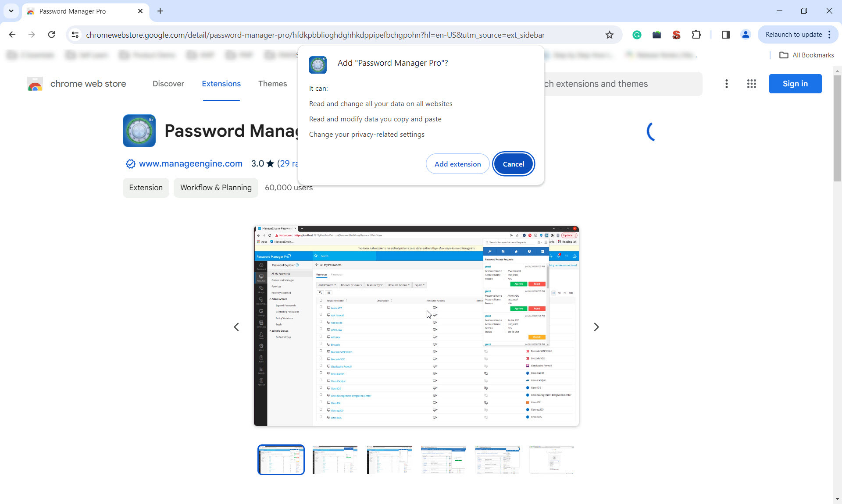This screenshot has width=842, height=504.
Task: Open the Chrome profile avatar
Action: 745,35
